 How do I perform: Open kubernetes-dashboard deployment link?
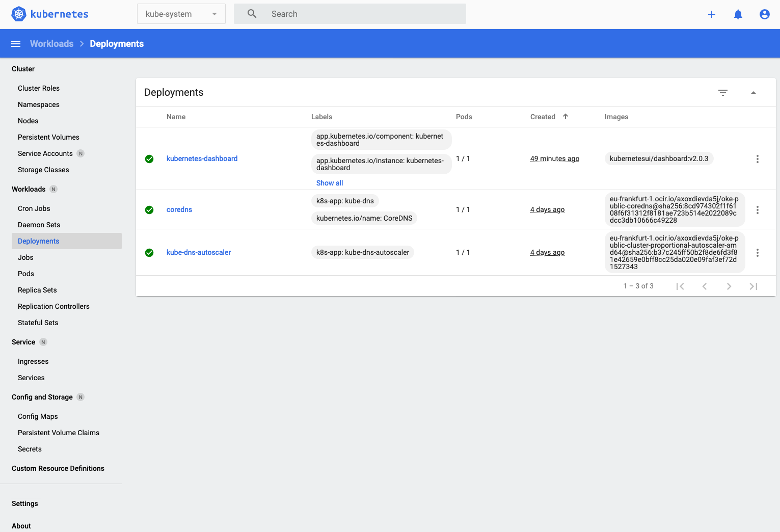pos(202,158)
